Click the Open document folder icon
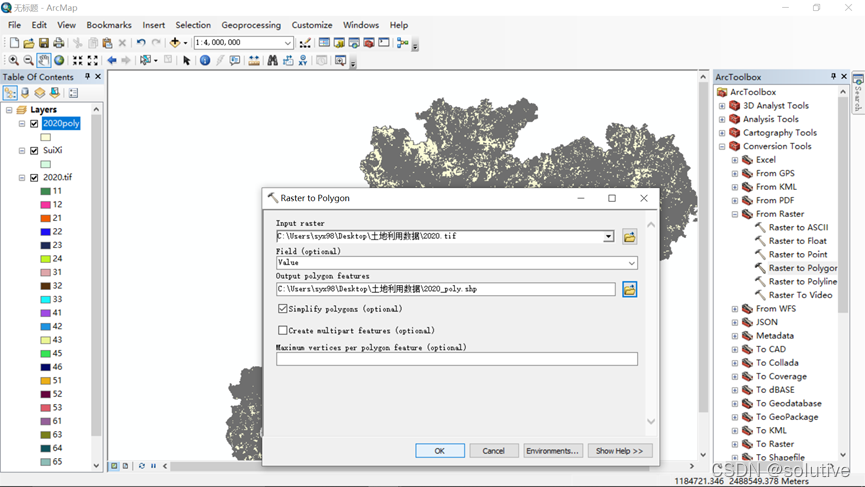The image size is (865, 487). coord(29,42)
